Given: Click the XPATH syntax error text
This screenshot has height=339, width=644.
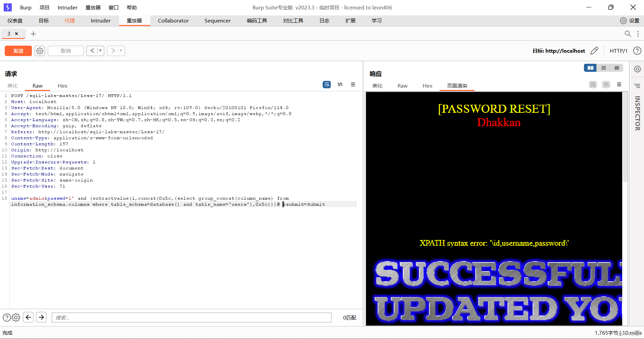Looking at the screenshot, I should (x=494, y=243).
